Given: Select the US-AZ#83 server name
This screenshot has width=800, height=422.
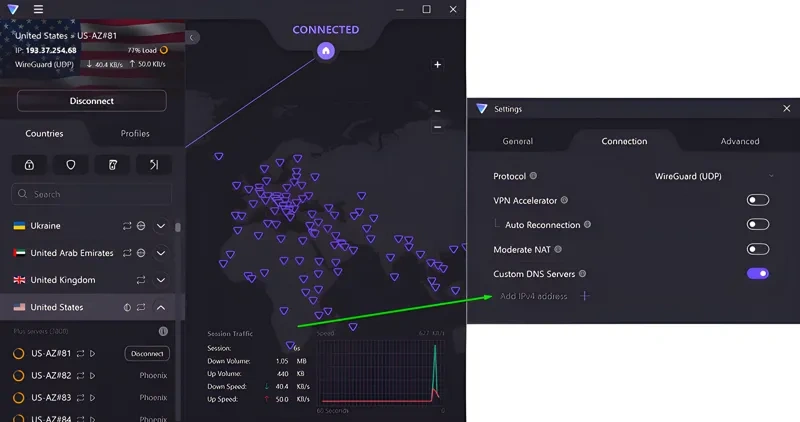Looking at the screenshot, I should tap(51, 398).
